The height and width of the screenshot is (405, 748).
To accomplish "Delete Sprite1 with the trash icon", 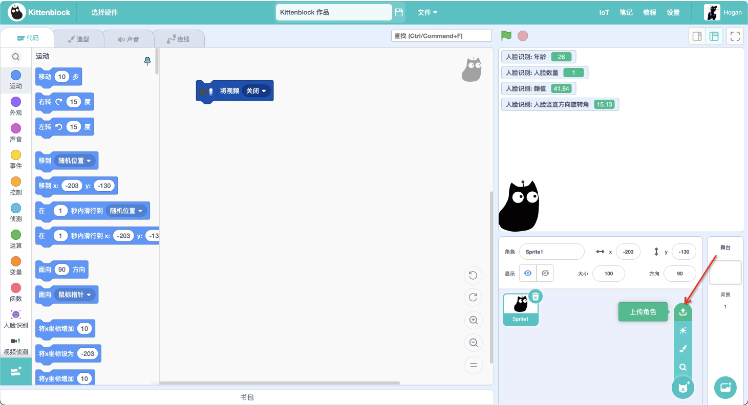I will pos(535,296).
